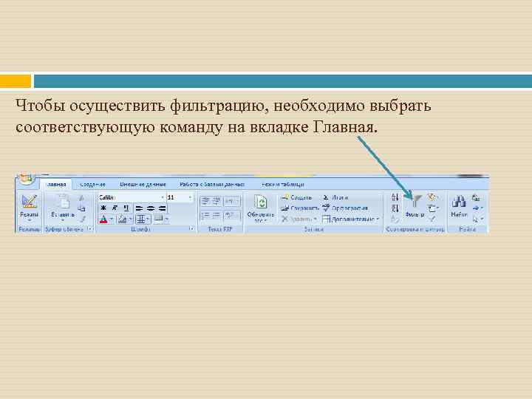Screen dimensions: 532x399
Task: Click the numbered list icon
Action: pyautogui.click(x=206, y=216)
